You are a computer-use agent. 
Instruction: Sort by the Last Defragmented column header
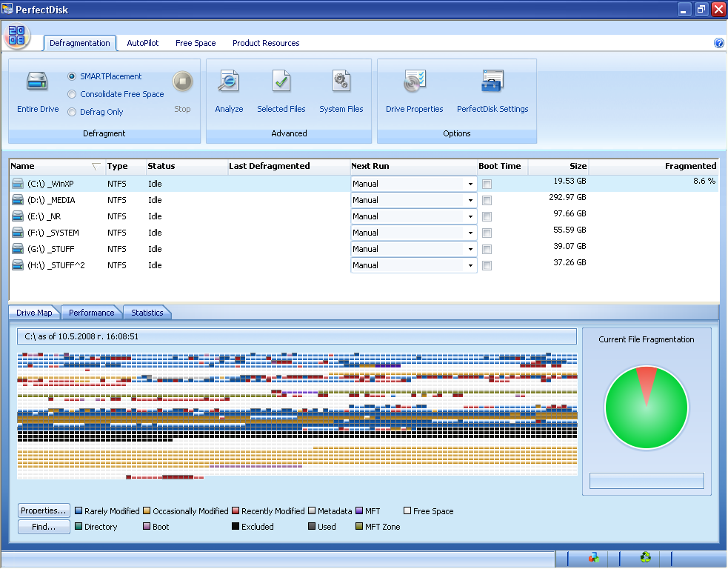pos(288,166)
